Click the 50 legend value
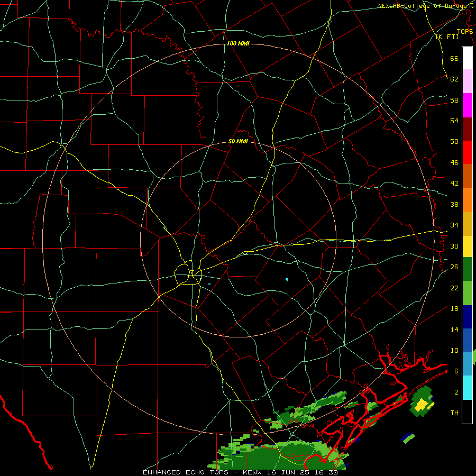The height and width of the screenshot is (476, 476). 454,141
